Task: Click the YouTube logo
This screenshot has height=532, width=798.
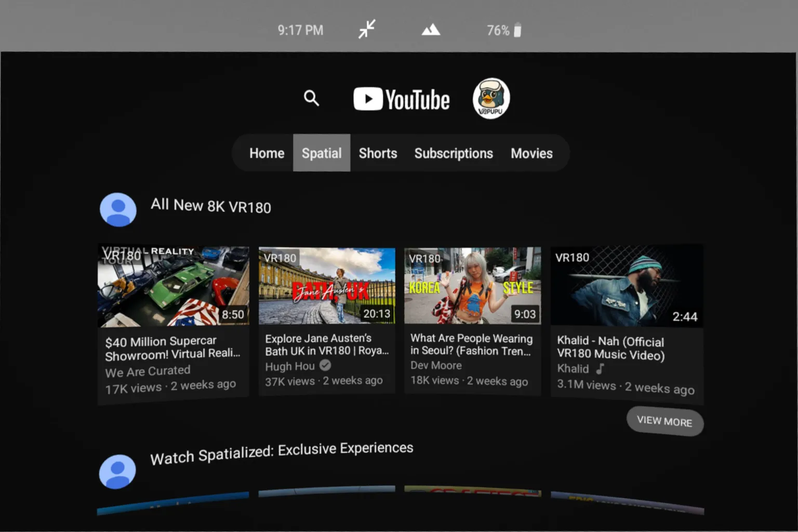Action: coord(402,99)
